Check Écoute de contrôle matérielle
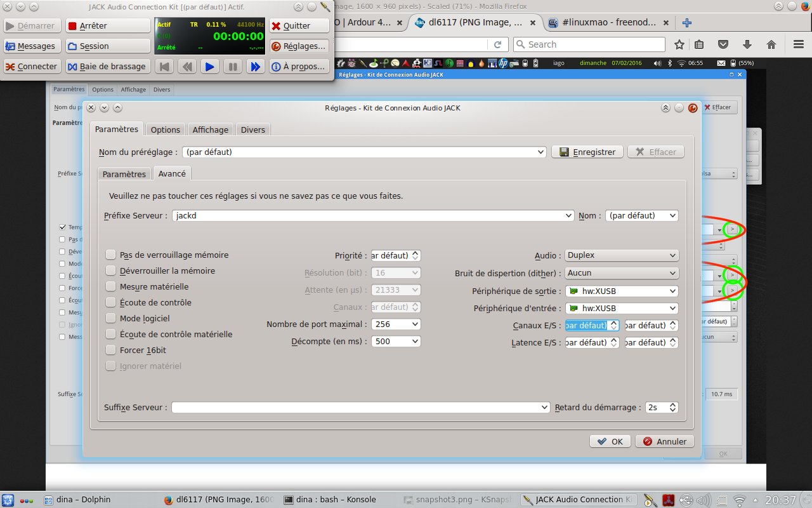The width and height of the screenshot is (812, 508). click(111, 334)
